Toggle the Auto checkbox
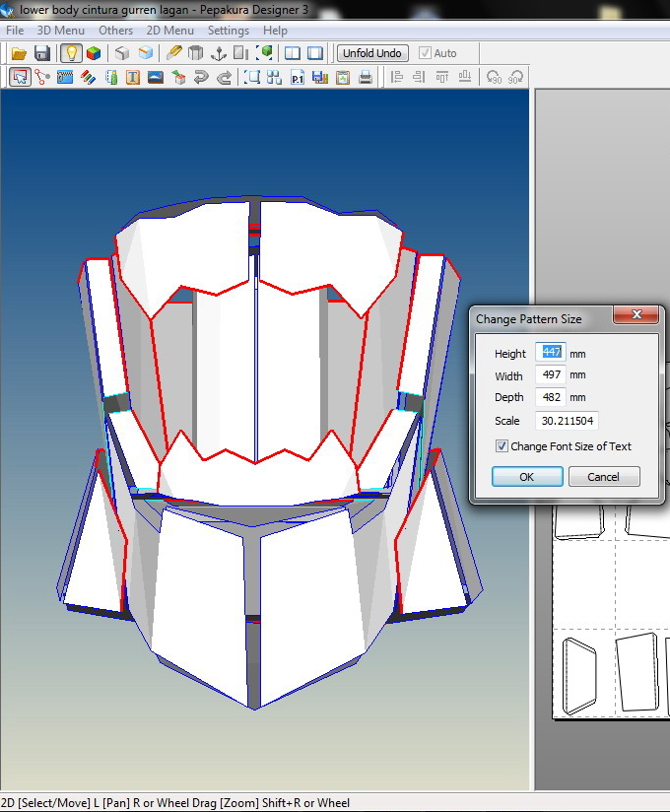 tap(425, 53)
